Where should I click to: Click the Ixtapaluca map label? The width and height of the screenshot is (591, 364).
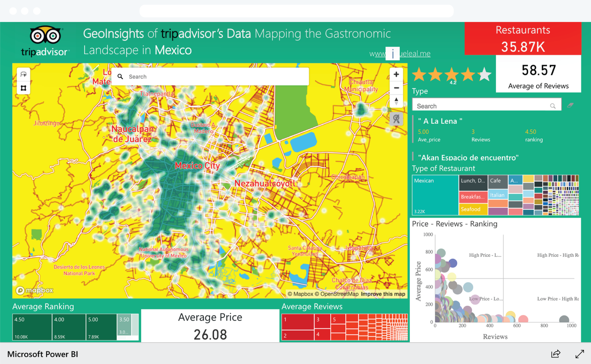point(359,248)
